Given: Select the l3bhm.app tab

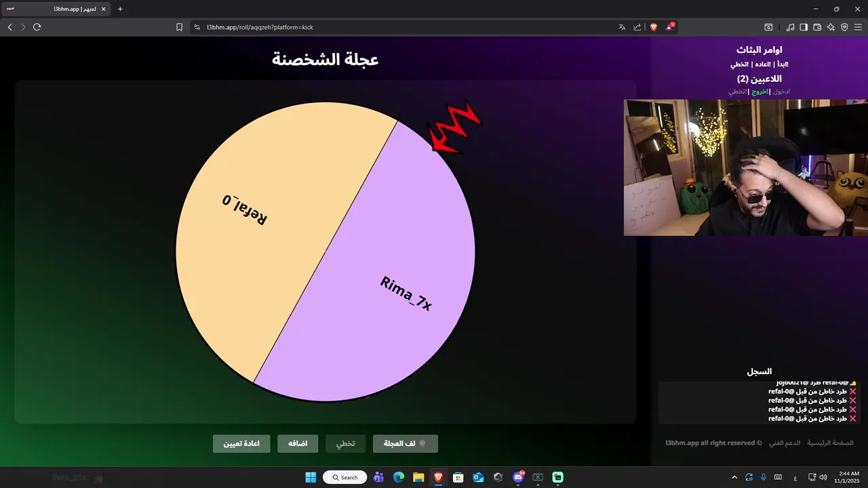Looking at the screenshot, I should [56, 9].
